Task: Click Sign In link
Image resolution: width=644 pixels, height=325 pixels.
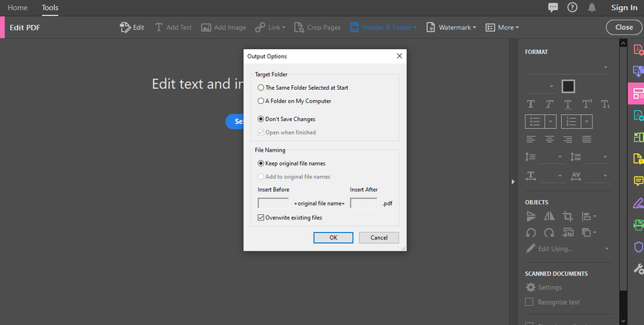Action: [624, 7]
